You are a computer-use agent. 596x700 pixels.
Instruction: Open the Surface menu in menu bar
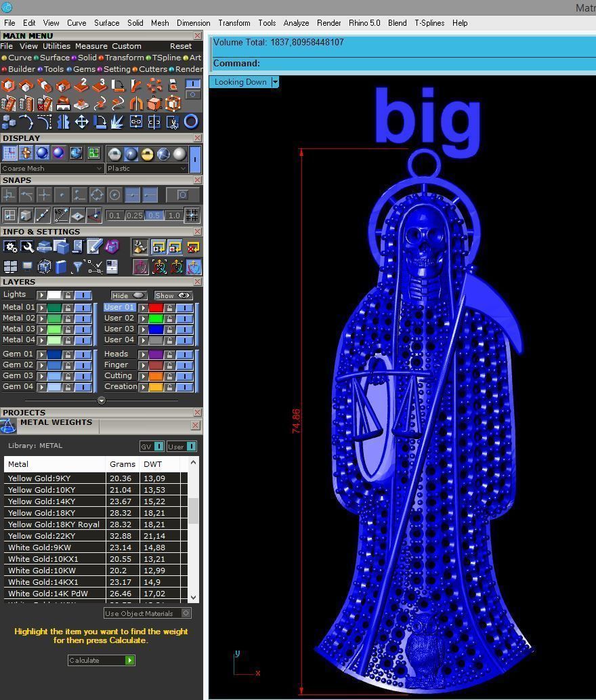[106, 23]
